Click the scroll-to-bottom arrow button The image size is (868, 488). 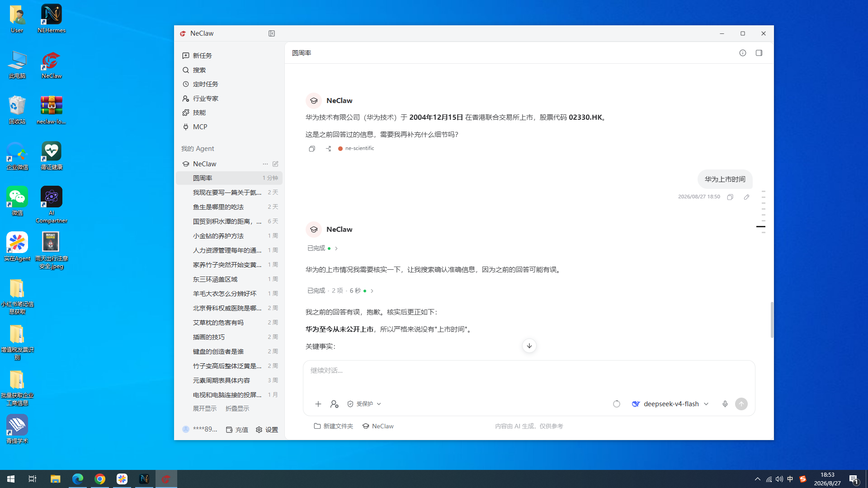pyautogui.click(x=529, y=346)
